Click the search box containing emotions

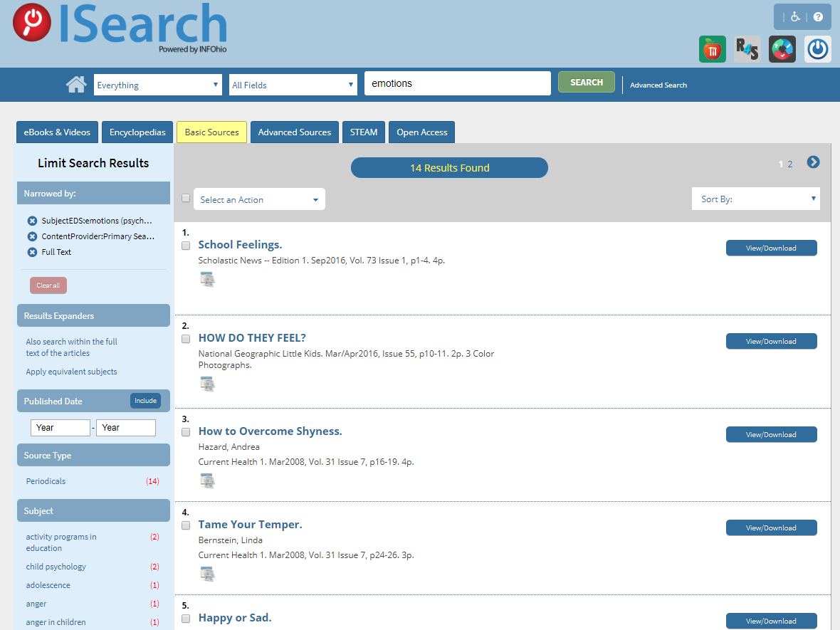click(458, 83)
